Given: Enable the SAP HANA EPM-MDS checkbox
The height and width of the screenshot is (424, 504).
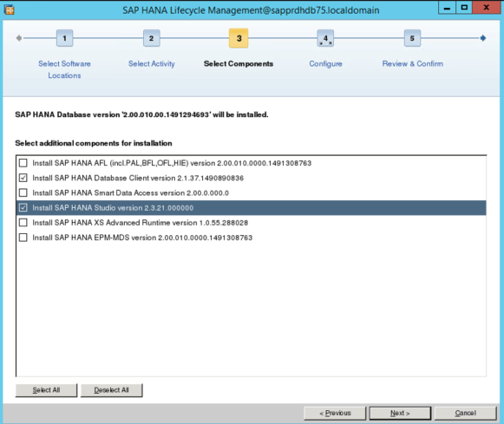Looking at the screenshot, I should pos(23,238).
